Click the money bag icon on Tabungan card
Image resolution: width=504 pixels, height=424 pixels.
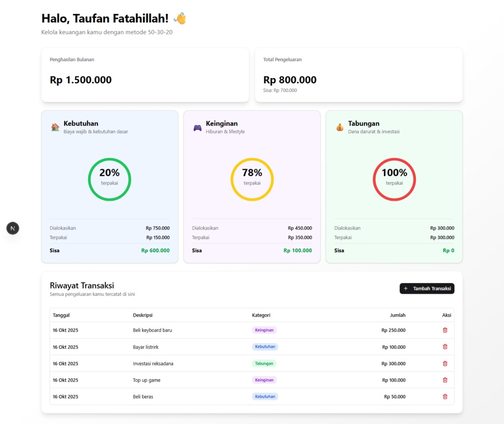pos(339,127)
